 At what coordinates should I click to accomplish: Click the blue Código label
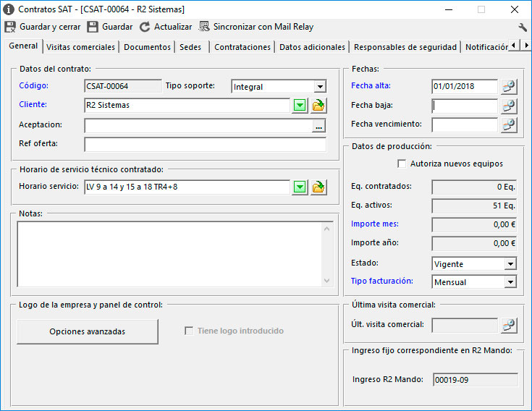tap(33, 85)
